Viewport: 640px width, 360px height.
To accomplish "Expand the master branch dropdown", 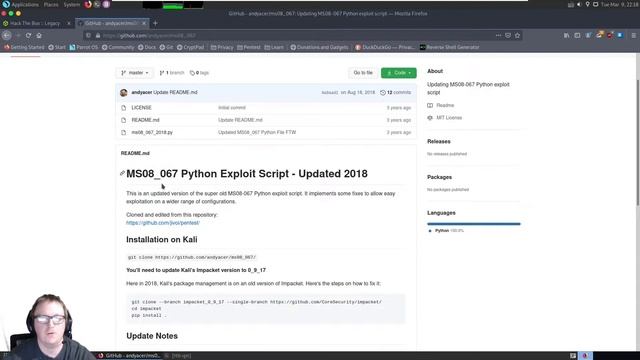I will point(135,73).
